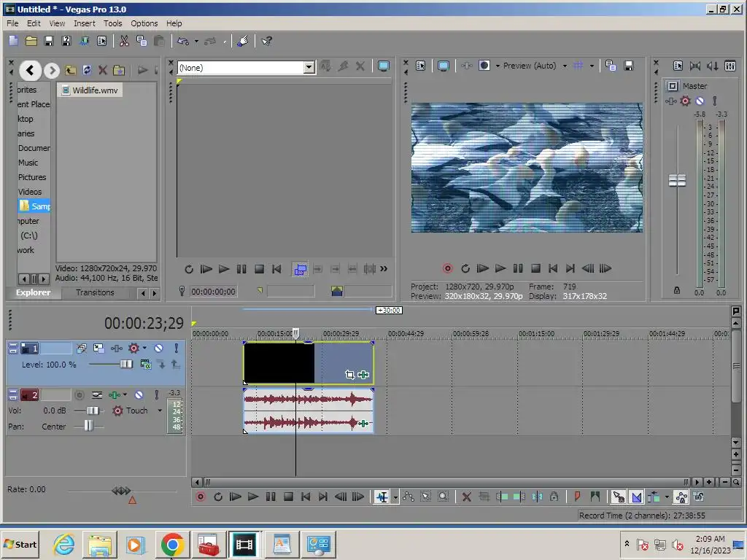Open the Options menu

pyautogui.click(x=144, y=23)
